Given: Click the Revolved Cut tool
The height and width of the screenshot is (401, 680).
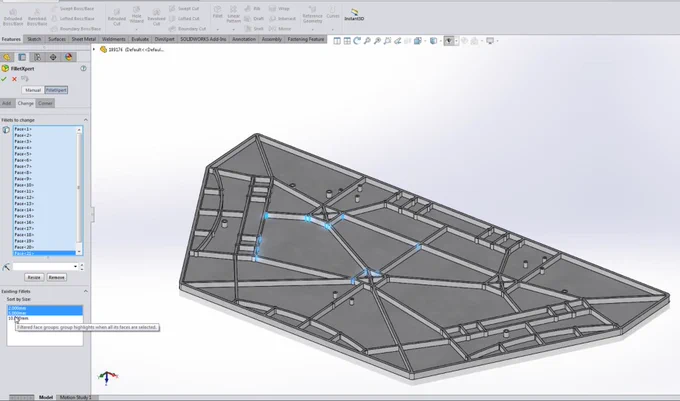Looking at the screenshot, I should tap(156, 16).
